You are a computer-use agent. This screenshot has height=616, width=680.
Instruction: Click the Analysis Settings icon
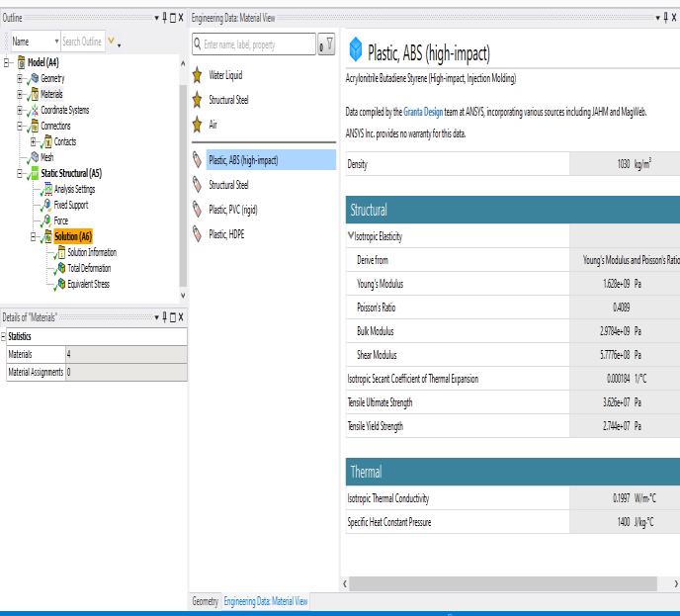[x=48, y=189]
